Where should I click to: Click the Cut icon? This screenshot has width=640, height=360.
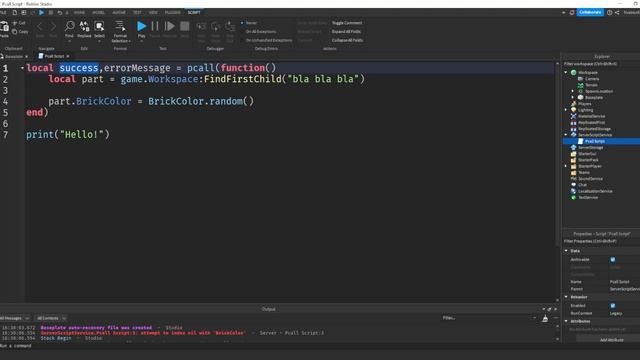pos(15,23)
